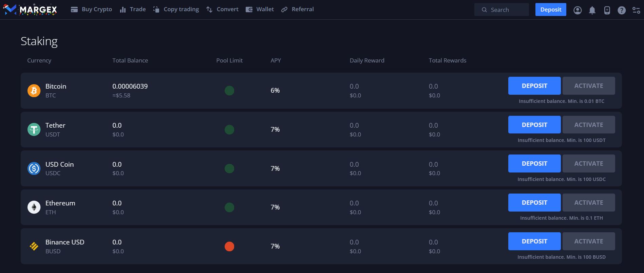Click the Search input field
Screen dimensions: 644x273
(501, 10)
